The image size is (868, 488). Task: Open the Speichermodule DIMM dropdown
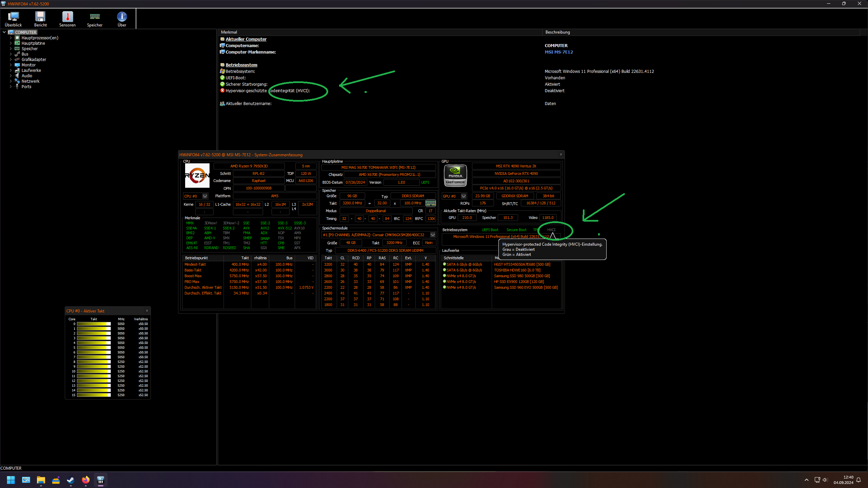(433, 235)
